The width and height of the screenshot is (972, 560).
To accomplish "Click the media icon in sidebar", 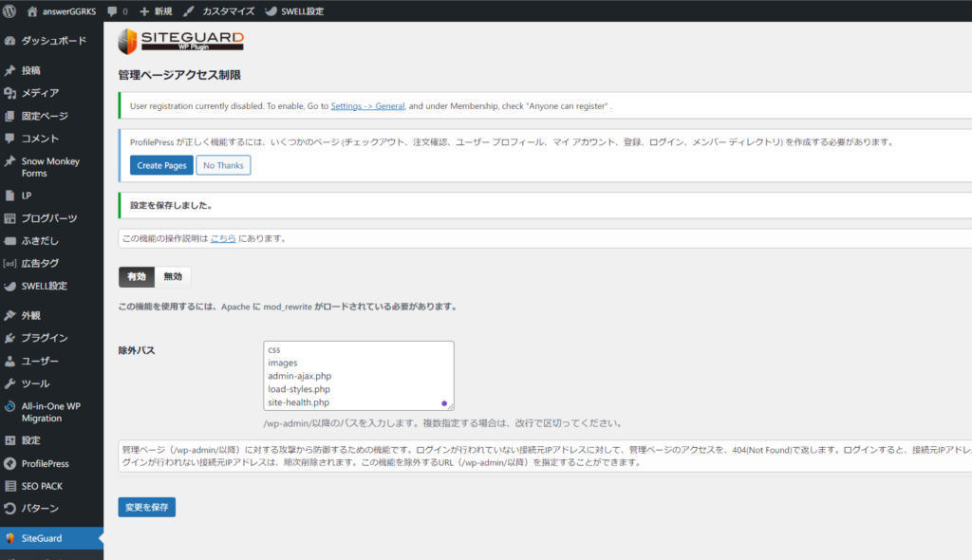I will click(x=9, y=93).
